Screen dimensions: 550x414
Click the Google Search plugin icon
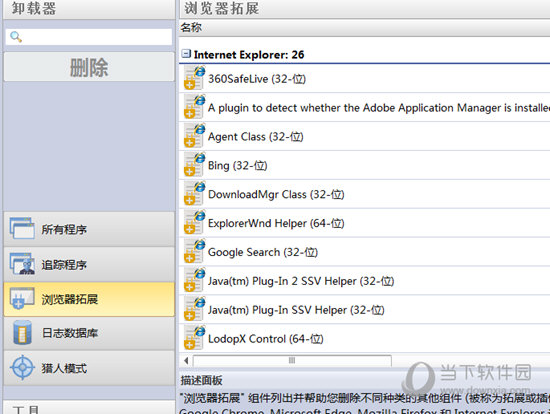pos(194,251)
